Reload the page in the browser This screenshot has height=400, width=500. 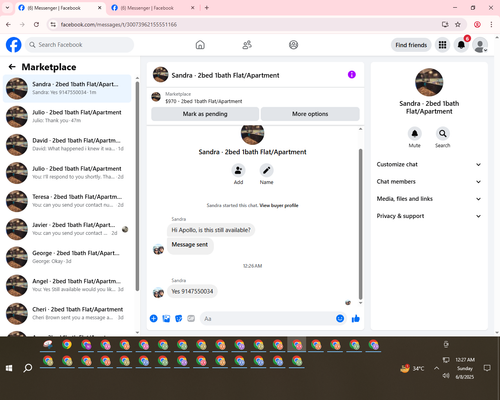36,24
